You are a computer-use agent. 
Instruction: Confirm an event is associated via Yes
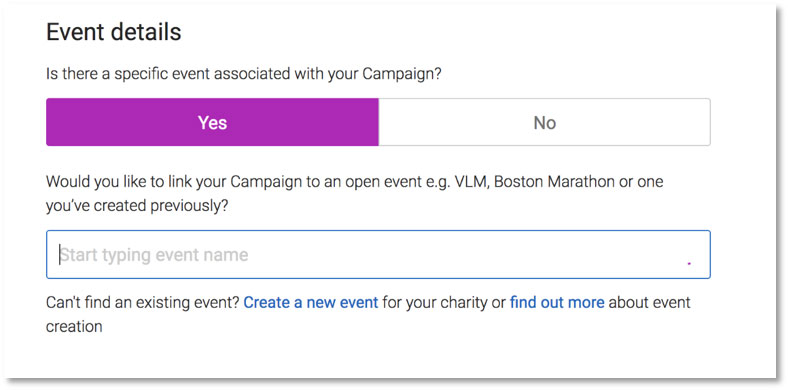212,122
